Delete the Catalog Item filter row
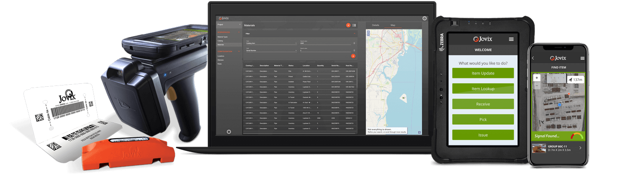Viewport: 644px width, 176px height. tap(354, 43)
